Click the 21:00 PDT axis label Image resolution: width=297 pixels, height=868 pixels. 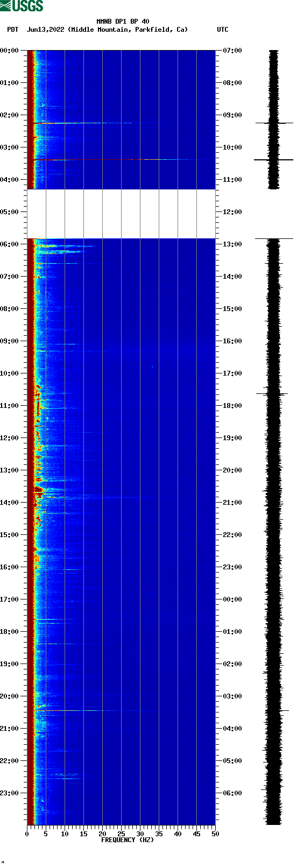[10, 729]
